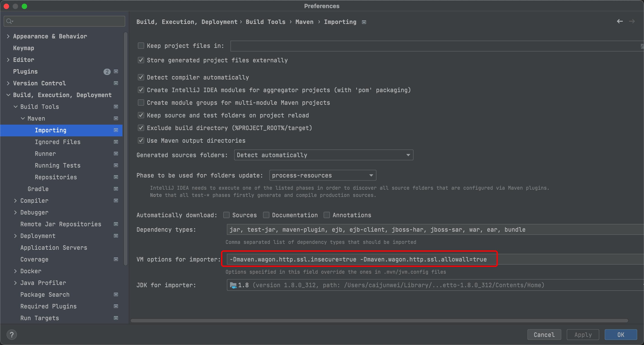Click the project icon next to Required Plugins

click(116, 306)
